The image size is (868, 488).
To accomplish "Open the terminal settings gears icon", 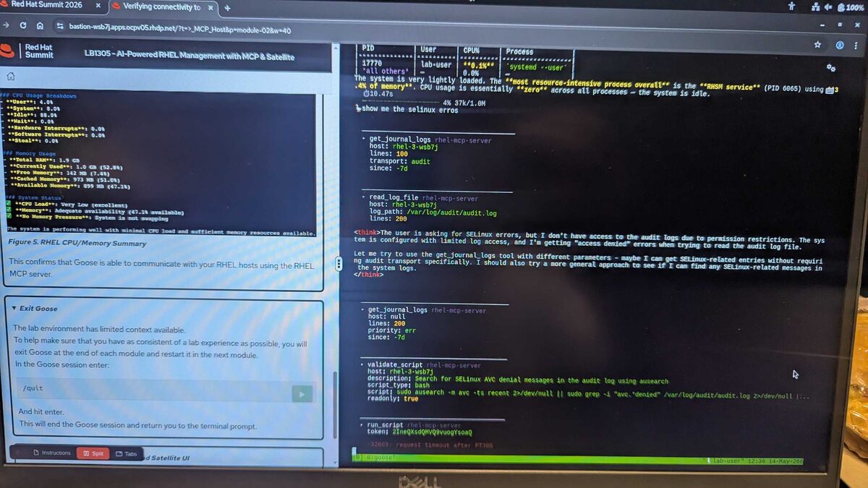I will click(831, 67).
